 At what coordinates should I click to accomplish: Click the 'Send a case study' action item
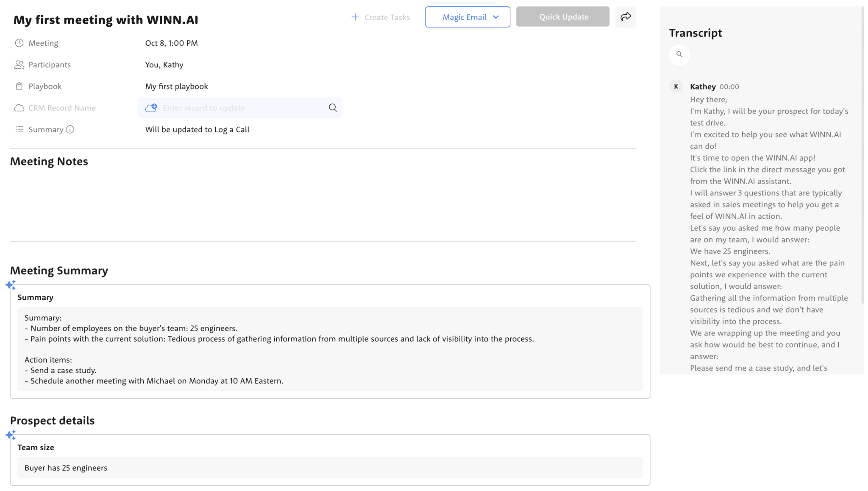(61, 370)
